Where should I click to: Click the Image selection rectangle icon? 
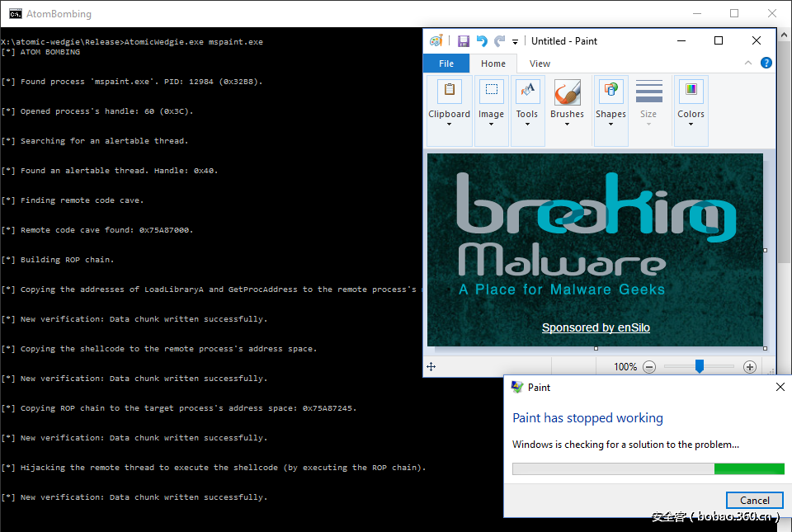tap(491, 91)
